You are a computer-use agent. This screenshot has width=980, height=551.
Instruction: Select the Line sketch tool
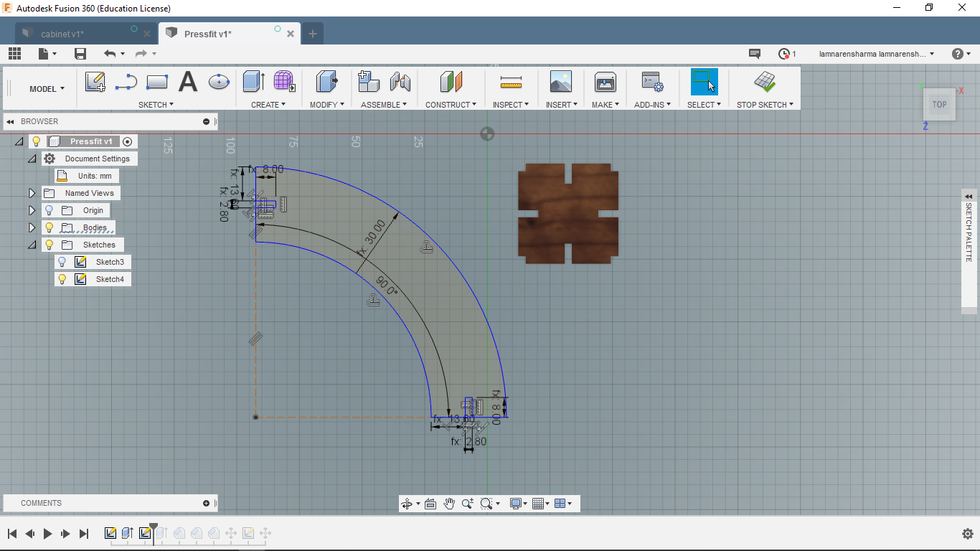(x=126, y=82)
